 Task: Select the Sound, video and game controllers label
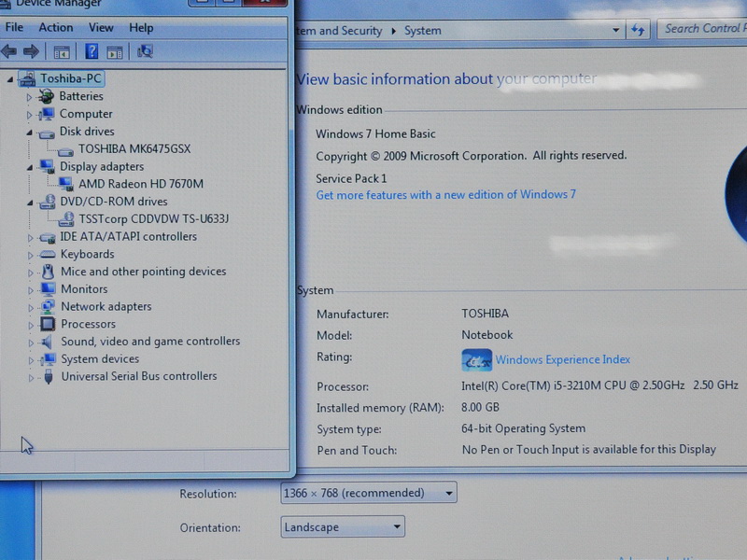pyautogui.click(x=150, y=342)
